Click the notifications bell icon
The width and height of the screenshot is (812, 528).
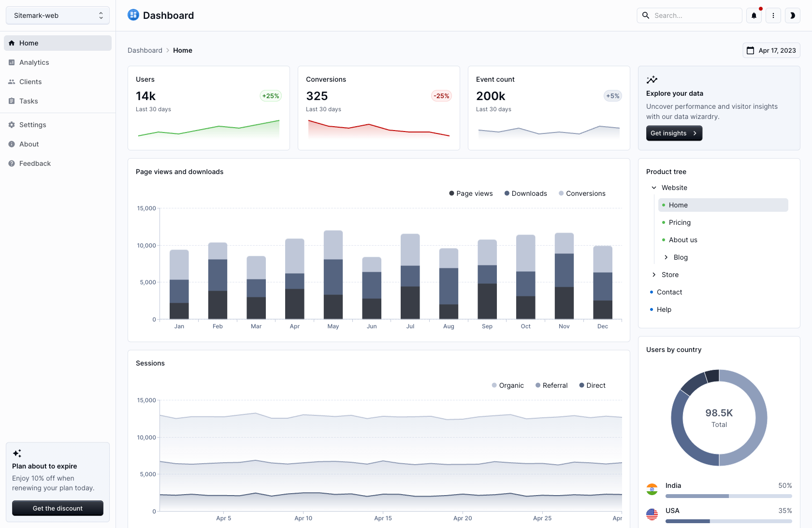754,15
